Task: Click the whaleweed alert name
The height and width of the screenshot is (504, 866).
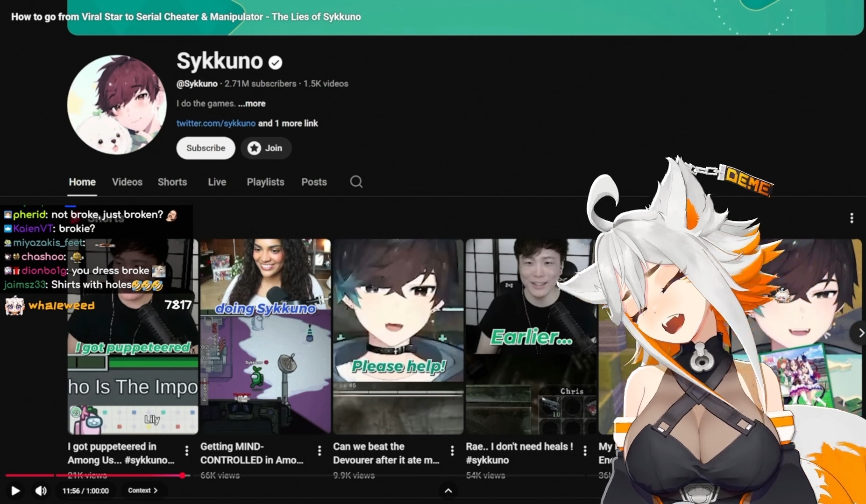Action: tap(61, 306)
